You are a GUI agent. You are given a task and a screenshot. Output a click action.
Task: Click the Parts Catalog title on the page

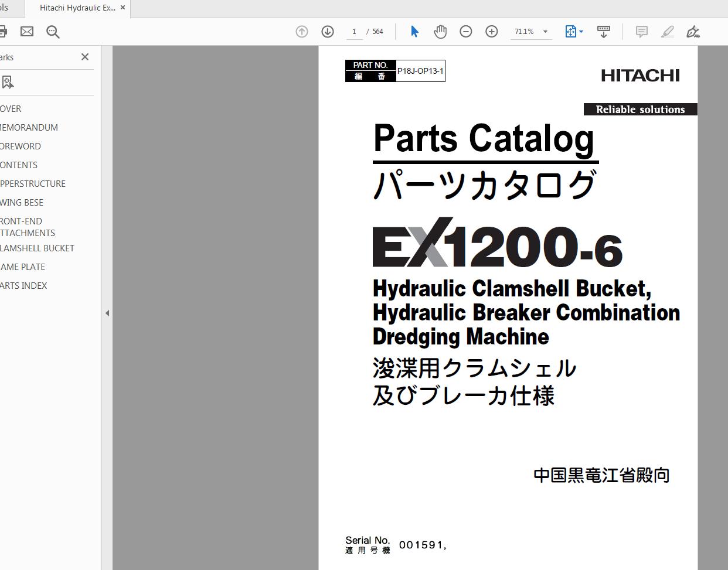484,139
